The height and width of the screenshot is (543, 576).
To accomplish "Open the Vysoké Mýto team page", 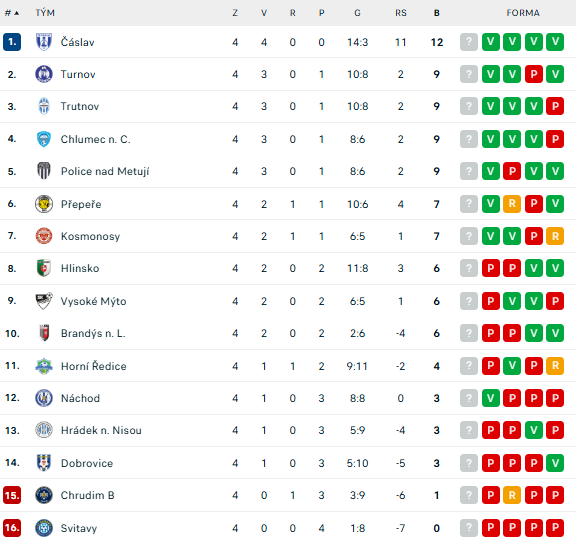I will (x=93, y=301).
